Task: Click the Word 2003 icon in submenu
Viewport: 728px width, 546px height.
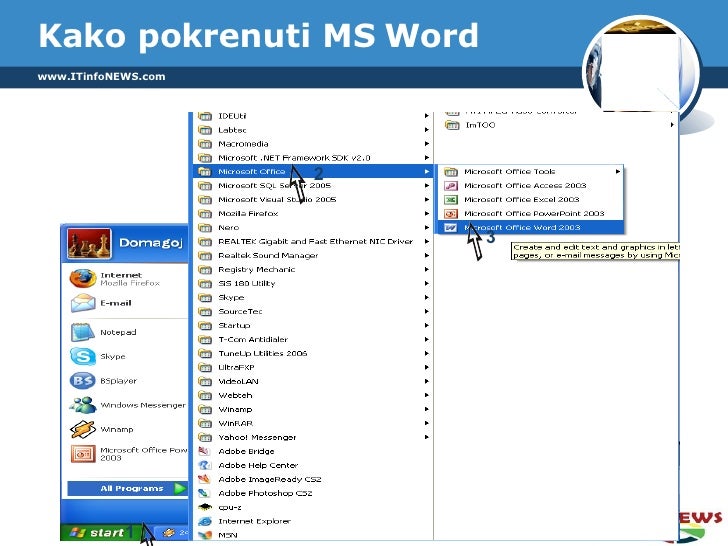Action: [451, 228]
